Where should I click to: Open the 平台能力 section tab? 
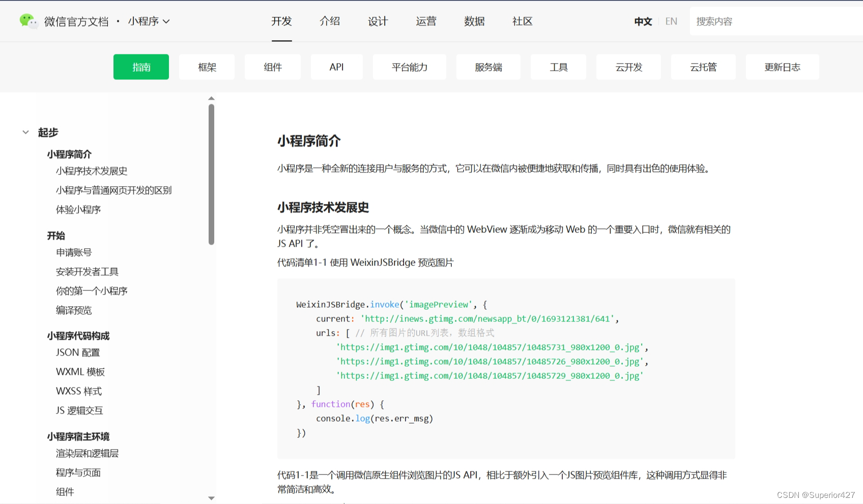click(x=410, y=67)
